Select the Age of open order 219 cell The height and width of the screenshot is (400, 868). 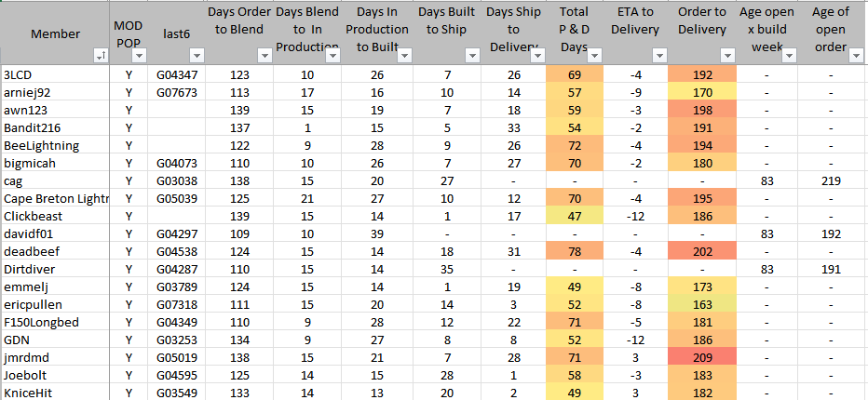[x=830, y=180]
